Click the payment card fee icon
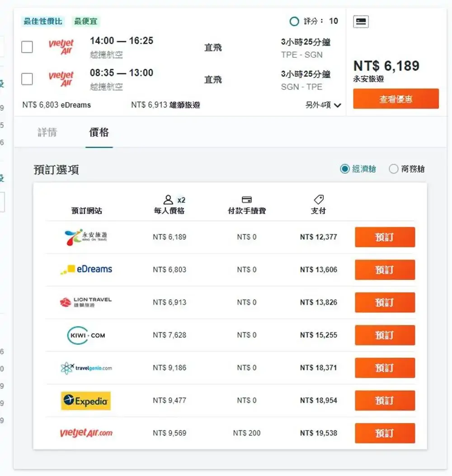452x476 pixels. (x=246, y=199)
